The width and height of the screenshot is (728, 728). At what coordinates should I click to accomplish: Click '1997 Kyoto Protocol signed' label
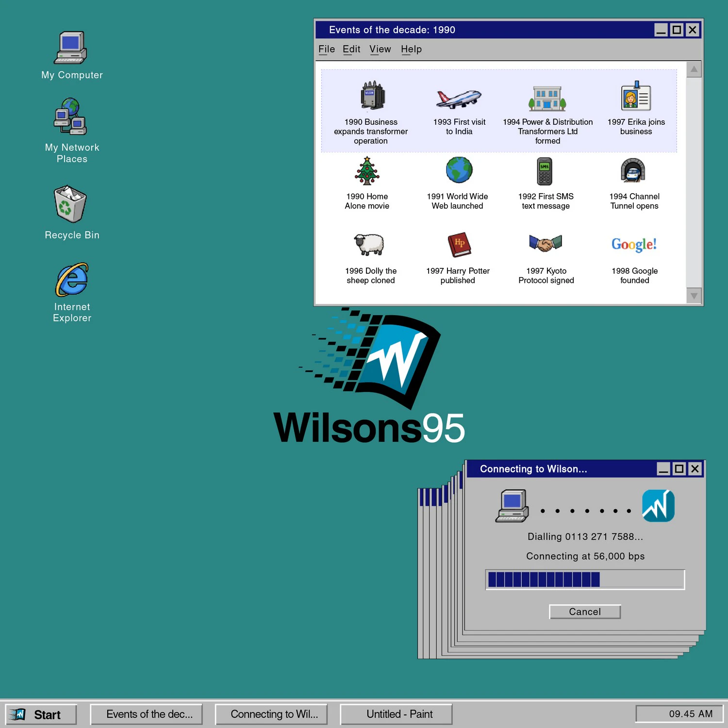coord(546,276)
